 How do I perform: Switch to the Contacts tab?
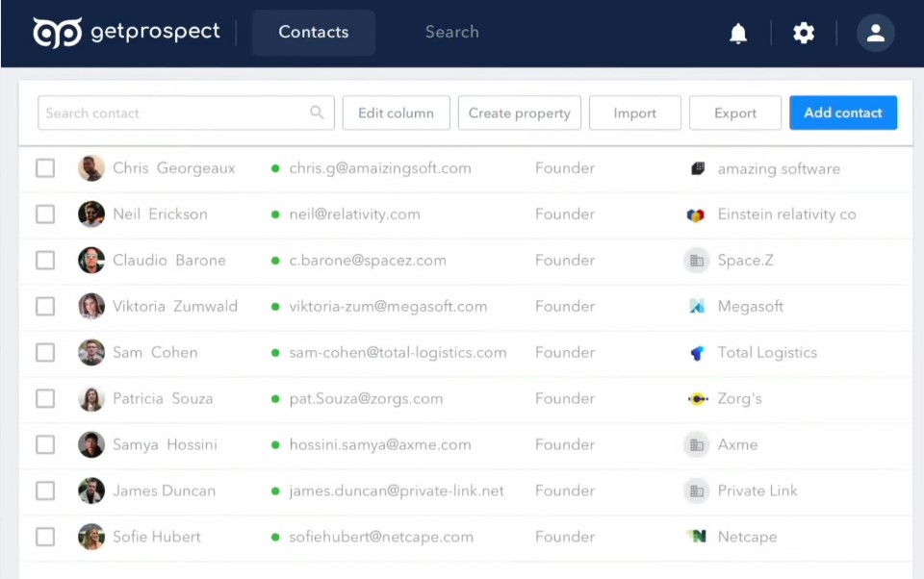tap(313, 32)
